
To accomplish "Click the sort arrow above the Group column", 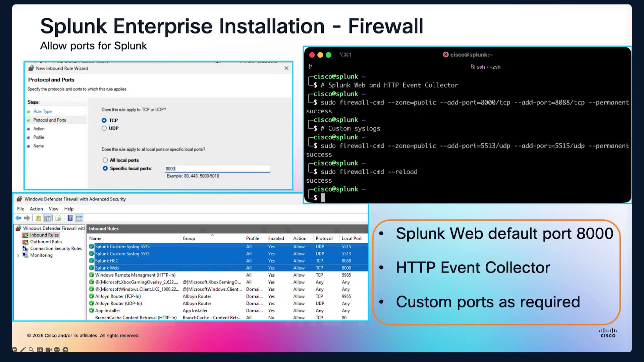I will (x=212, y=235).
